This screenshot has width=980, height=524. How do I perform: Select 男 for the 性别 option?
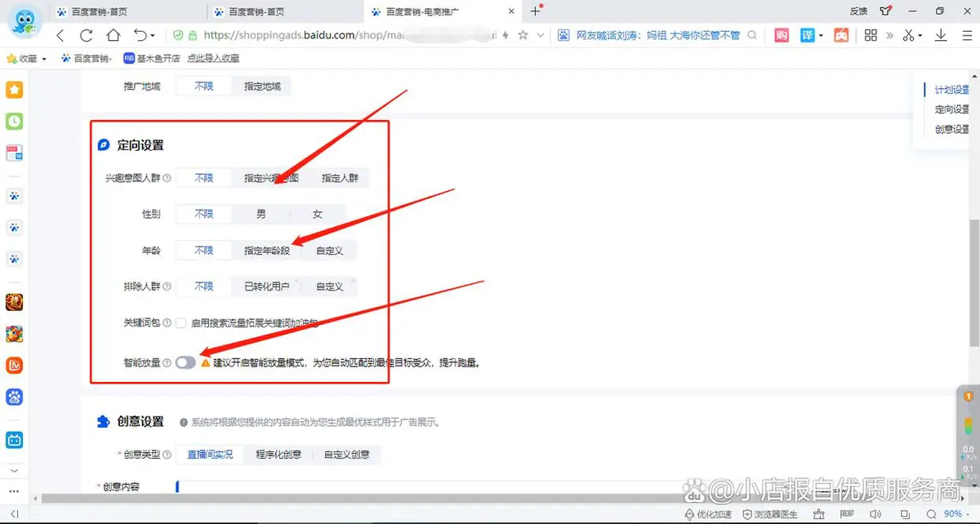[x=261, y=214]
